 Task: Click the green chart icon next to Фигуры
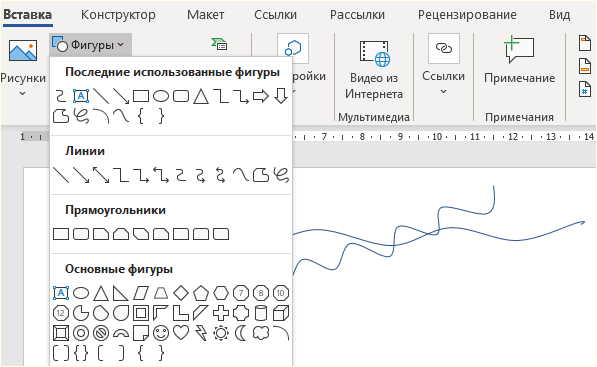click(x=219, y=44)
